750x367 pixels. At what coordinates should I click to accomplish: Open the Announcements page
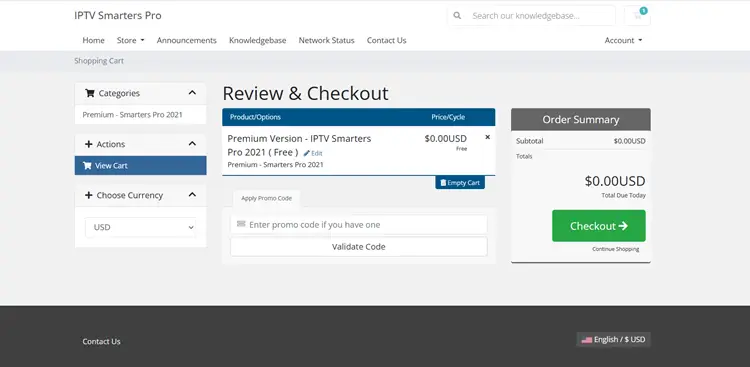click(x=187, y=40)
